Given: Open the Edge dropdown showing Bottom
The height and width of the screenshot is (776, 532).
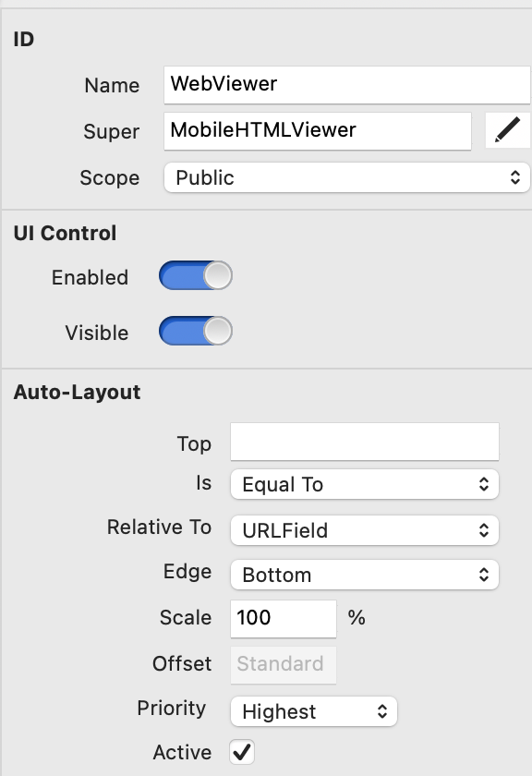Looking at the screenshot, I should point(365,575).
